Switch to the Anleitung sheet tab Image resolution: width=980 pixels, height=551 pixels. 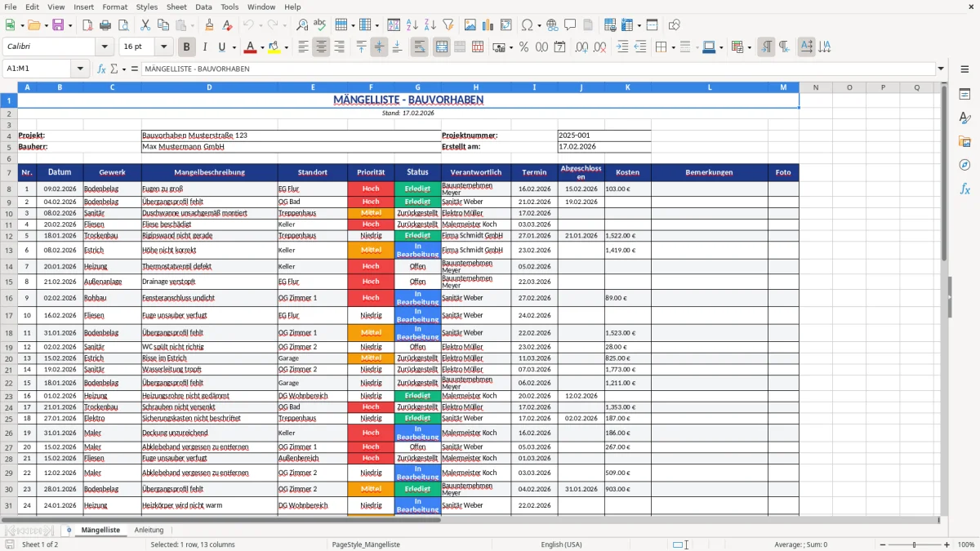tap(149, 530)
